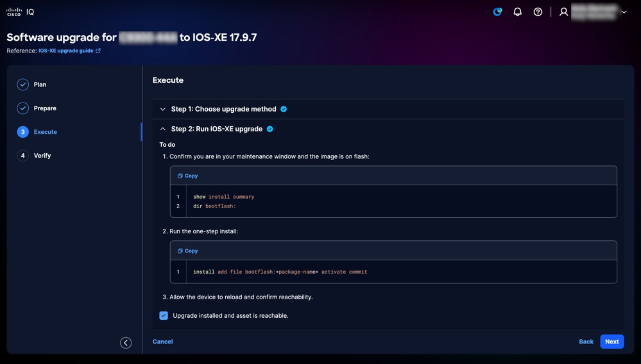Click the 'show install summary' code line

224,197
